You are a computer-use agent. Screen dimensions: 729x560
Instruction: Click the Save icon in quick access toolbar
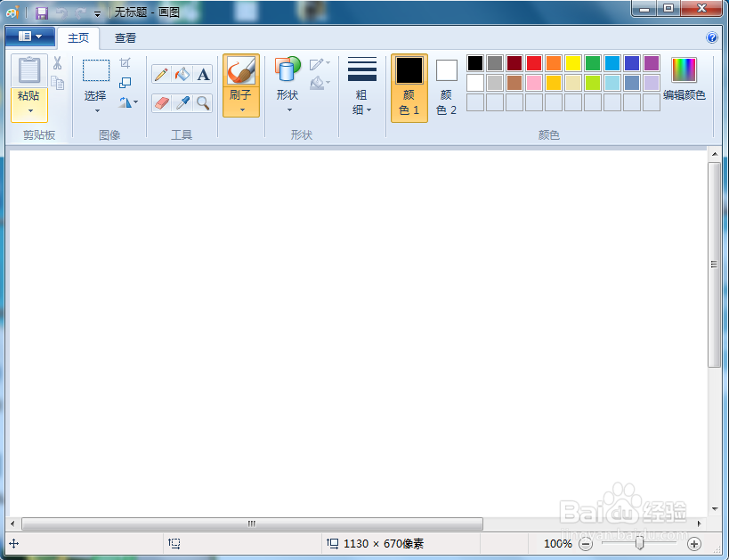(x=42, y=13)
